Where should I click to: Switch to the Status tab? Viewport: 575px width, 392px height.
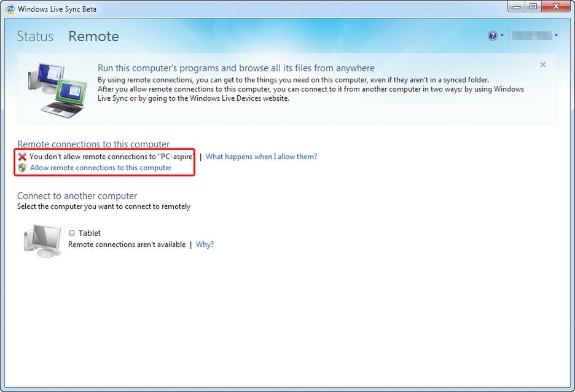pyautogui.click(x=35, y=36)
